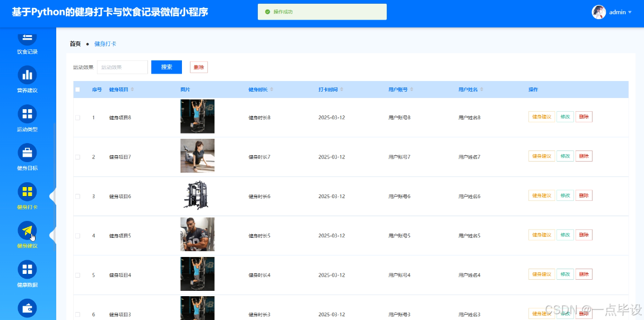644x320 pixels.
Task: Click the 用户账号6 cell text
Action: pyautogui.click(x=399, y=197)
